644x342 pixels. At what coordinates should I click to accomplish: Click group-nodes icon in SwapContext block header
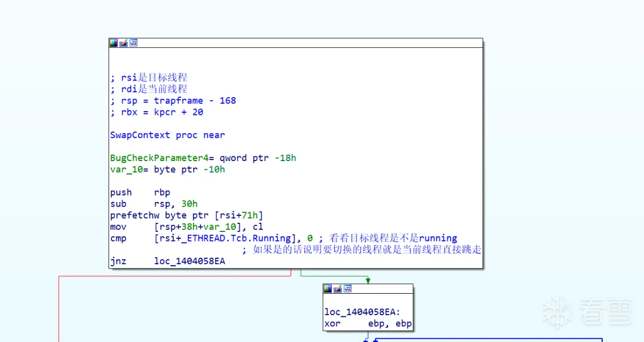(x=134, y=43)
